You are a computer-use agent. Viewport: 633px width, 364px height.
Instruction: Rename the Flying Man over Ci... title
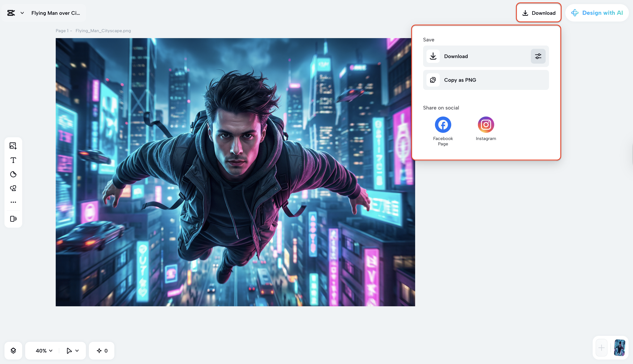(x=56, y=13)
